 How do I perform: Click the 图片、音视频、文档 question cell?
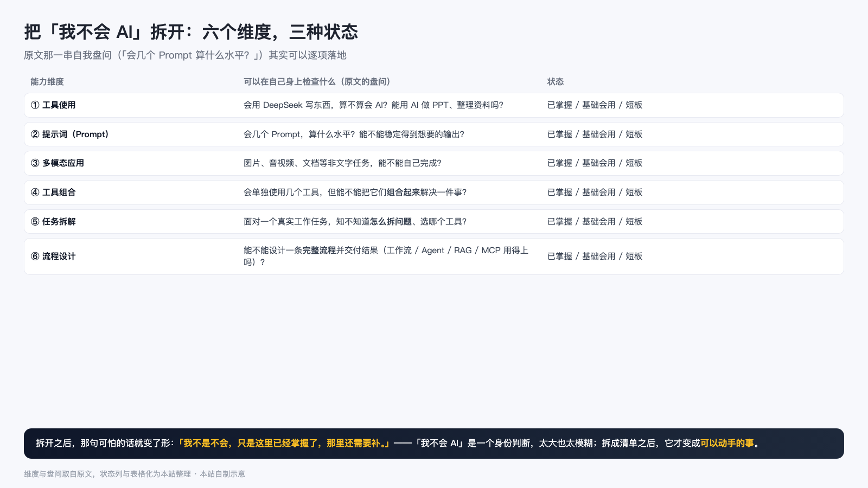(x=342, y=163)
